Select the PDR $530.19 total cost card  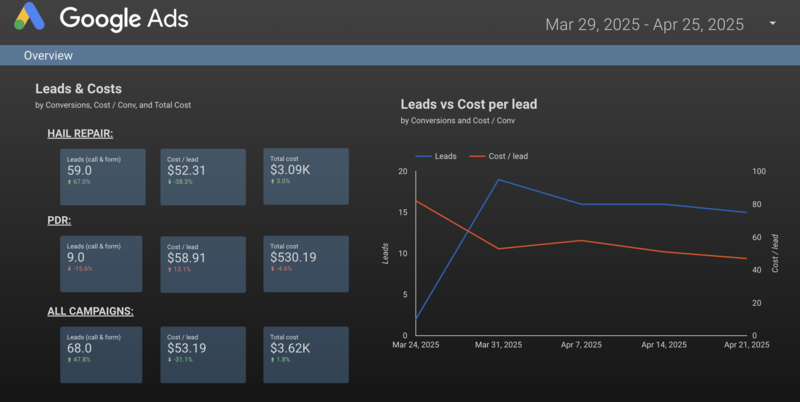[306, 264]
